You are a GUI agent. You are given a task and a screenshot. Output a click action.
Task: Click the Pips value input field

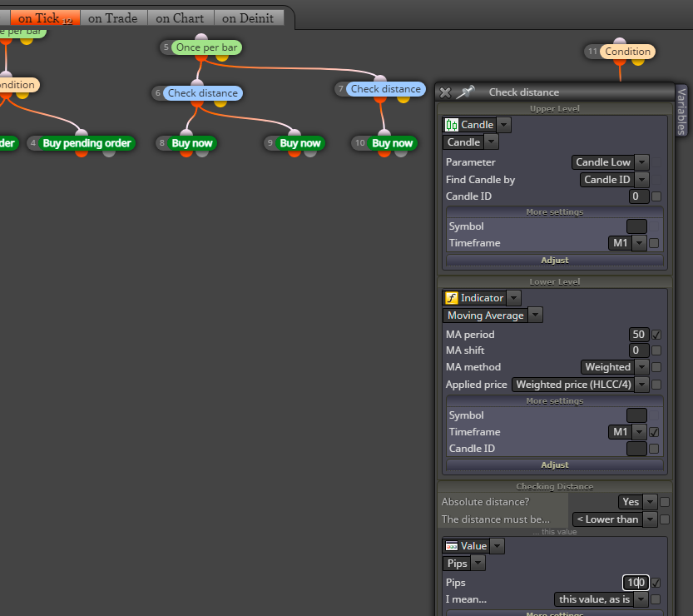pos(636,583)
